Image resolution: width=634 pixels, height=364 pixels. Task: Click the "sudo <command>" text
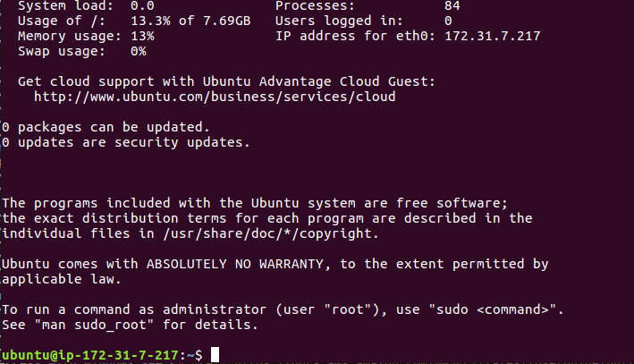492,309
